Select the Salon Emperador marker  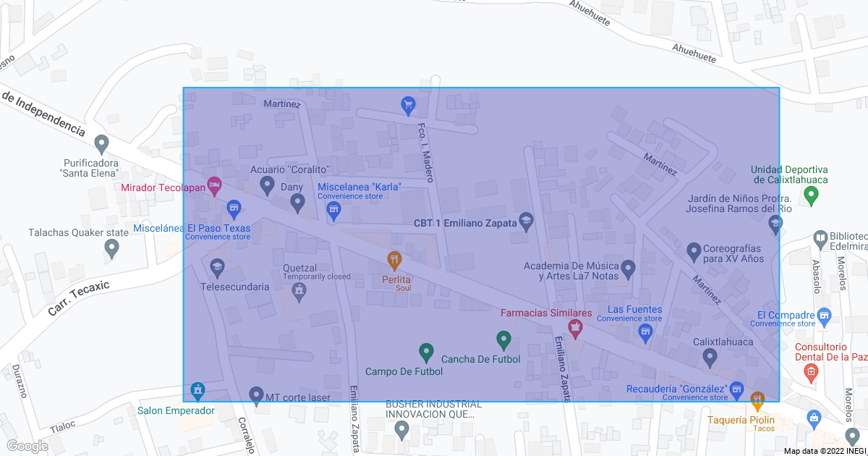coord(197,392)
